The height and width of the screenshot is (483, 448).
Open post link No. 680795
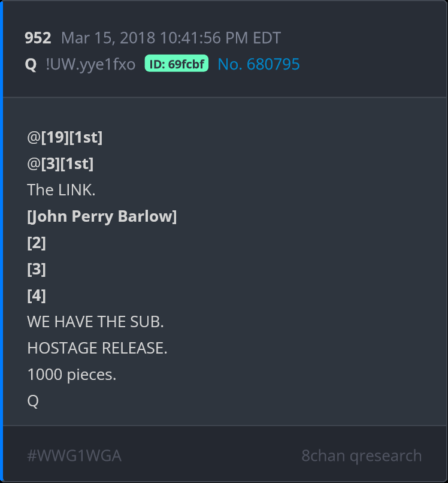(x=259, y=64)
